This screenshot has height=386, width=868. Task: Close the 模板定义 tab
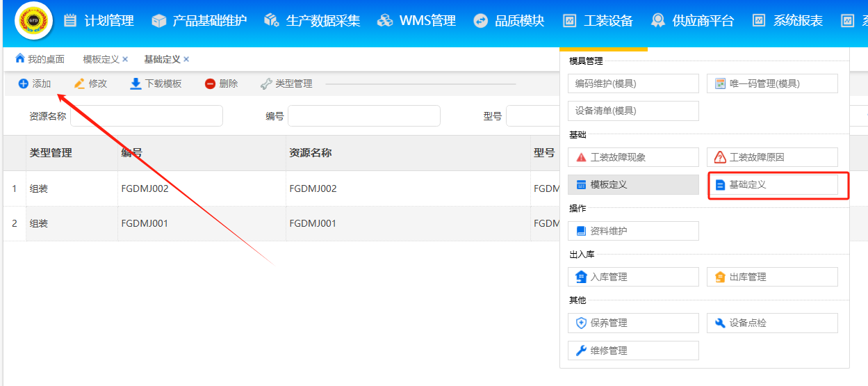click(x=125, y=60)
